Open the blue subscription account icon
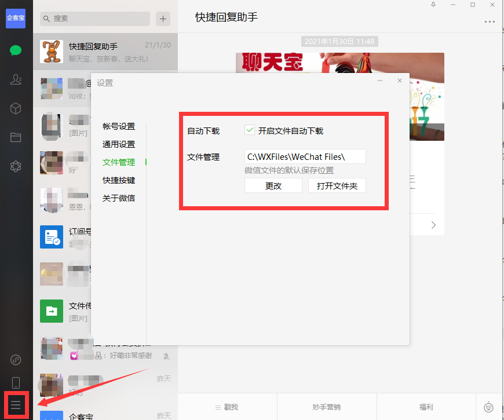504x420 pixels. [52, 237]
